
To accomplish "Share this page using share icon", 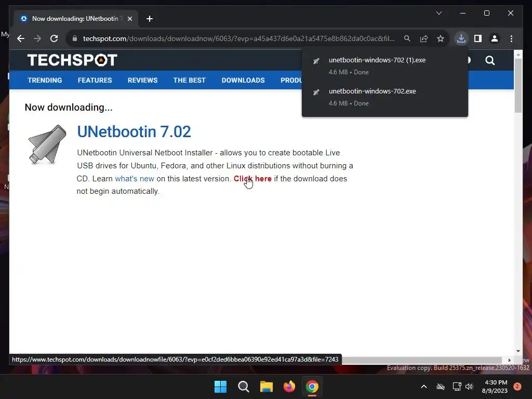I will [x=424, y=38].
